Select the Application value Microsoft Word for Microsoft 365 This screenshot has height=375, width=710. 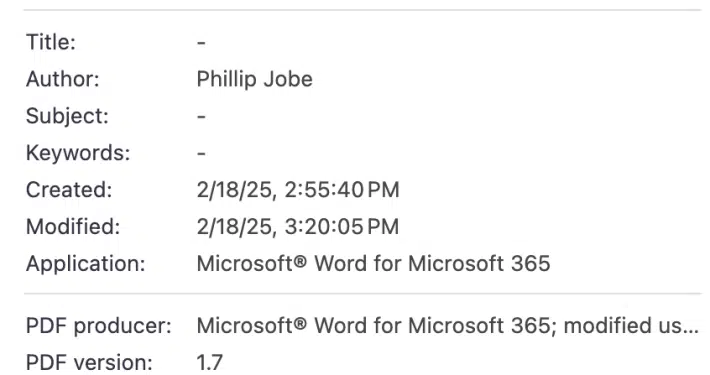pyautogui.click(x=374, y=264)
